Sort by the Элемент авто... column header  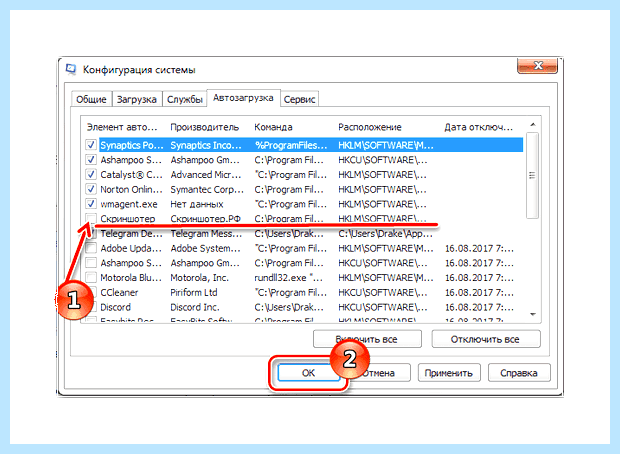tap(122, 127)
